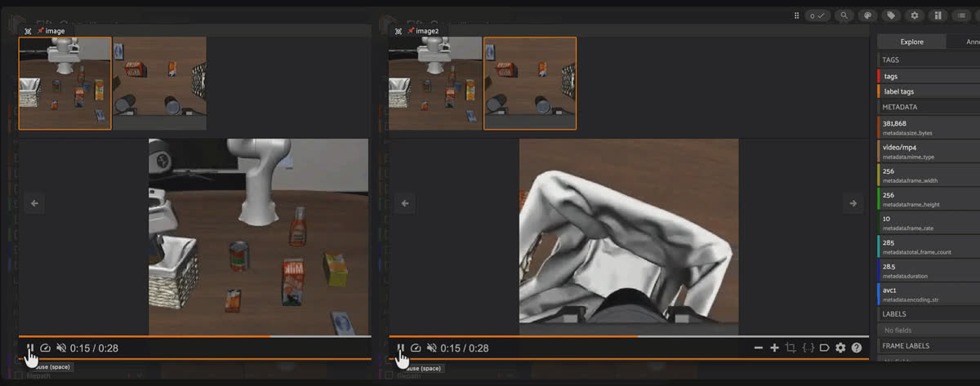980x386 pixels.
Task: Go to previous sample with left arrow in image panel
Action: (34, 203)
